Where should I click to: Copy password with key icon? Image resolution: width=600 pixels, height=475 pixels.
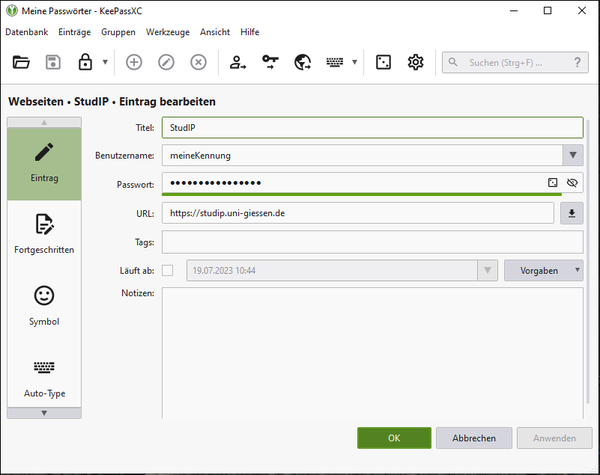click(x=270, y=62)
